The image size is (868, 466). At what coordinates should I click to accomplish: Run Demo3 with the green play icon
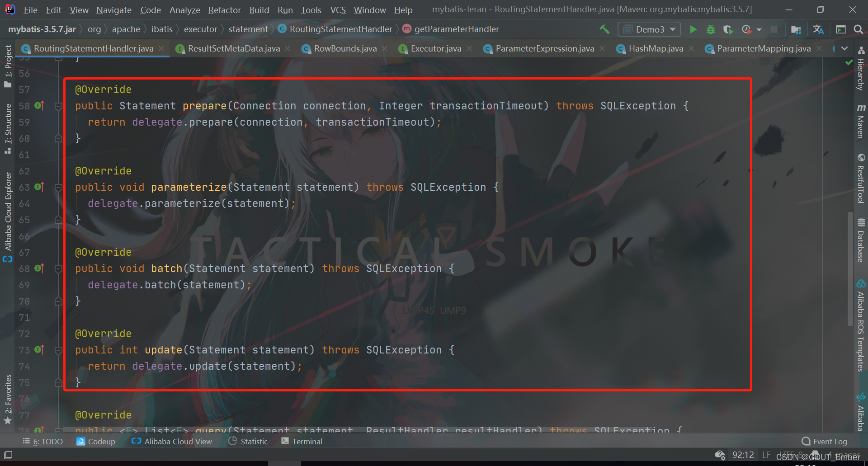[693, 29]
